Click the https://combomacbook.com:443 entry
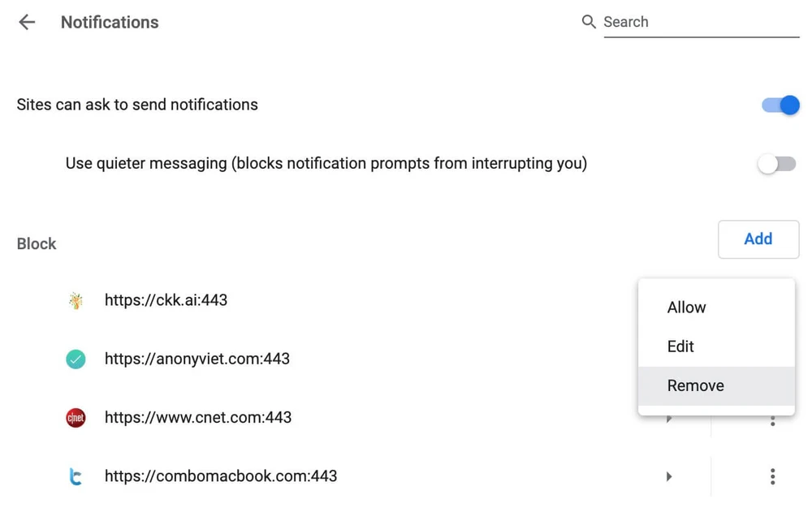The height and width of the screenshot is (512, 812). pos(221,476)
